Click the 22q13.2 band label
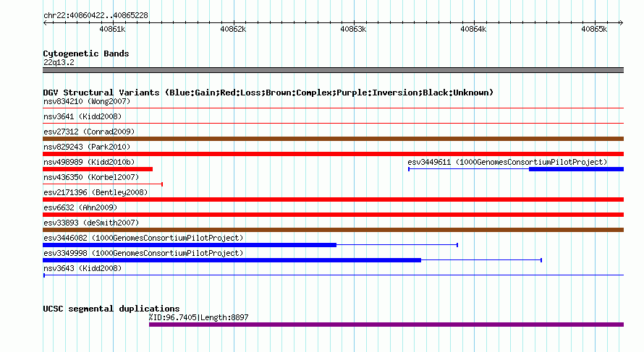Screen dimensions: 644x352 [59, 62]
